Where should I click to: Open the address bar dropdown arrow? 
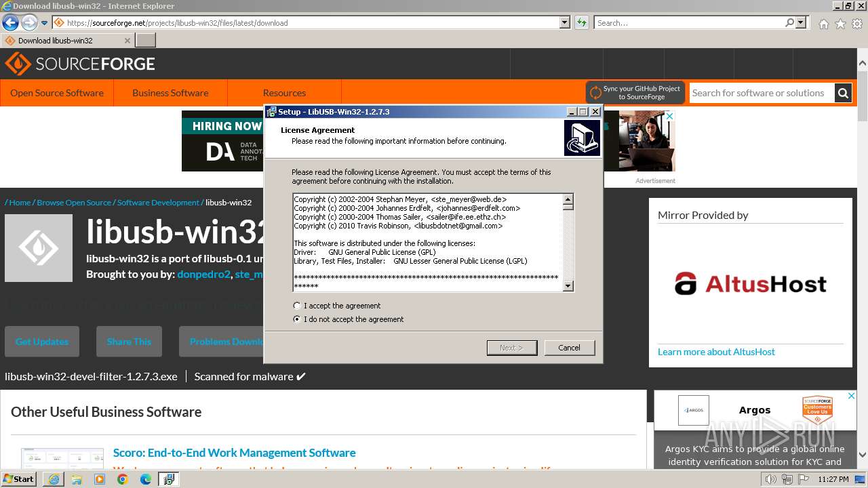tap(565, 22)
